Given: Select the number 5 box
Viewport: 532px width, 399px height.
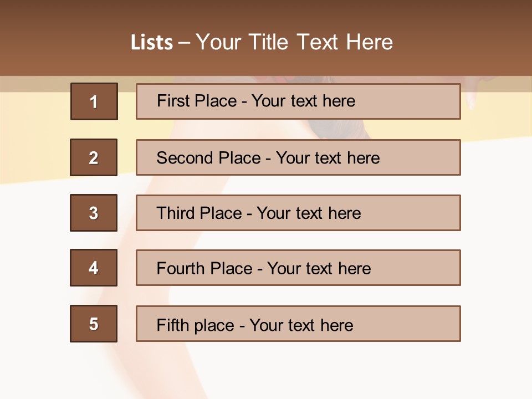Looking at the screenshot, I should point(94,324).
